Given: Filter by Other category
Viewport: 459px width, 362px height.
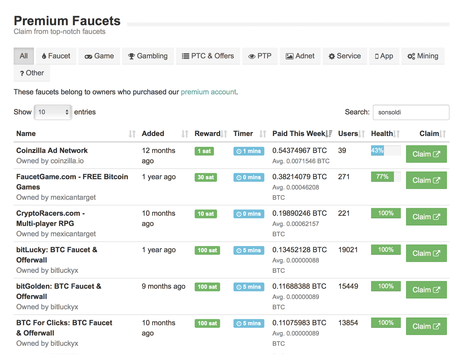Looking at the screenshot, I should pos(32,73).
